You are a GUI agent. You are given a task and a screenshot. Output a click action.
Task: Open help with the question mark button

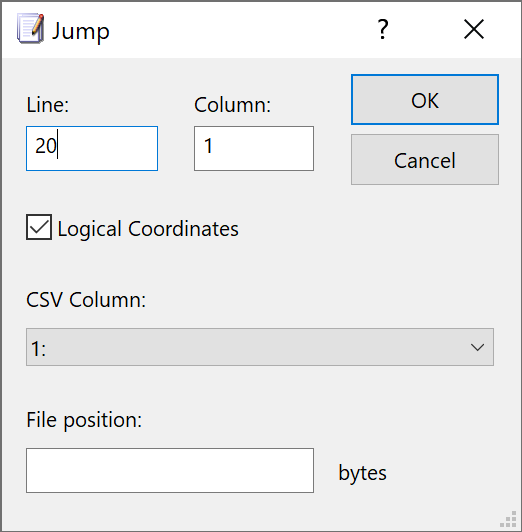[x=383, y=29]
